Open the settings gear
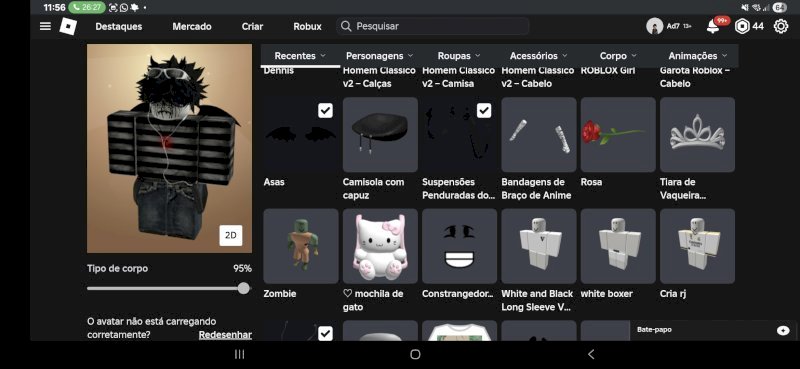The width and height of the screenshot is (800, 369). (x=781, y=27)
